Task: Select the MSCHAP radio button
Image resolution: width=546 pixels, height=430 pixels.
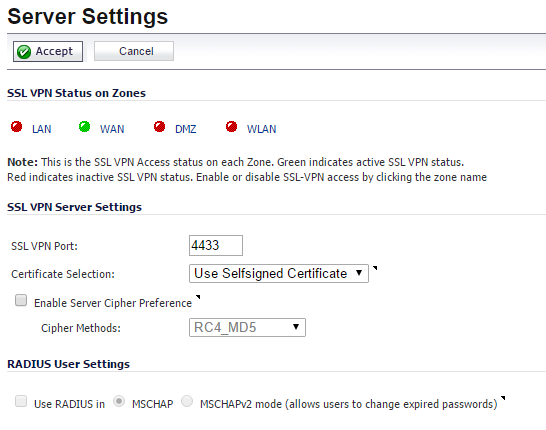Action: (119, 401)
